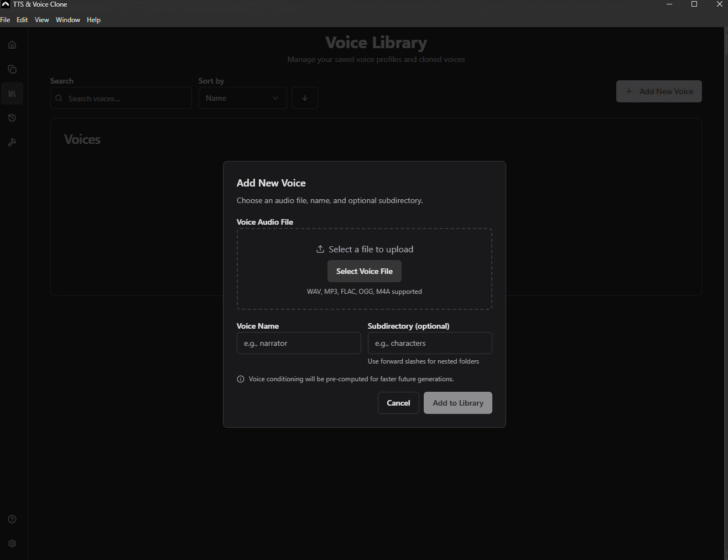Screen dimensions: 728x560
Task: Open the Voice Library sidebar icon
Action: pyautogui.click(x=12, y=93)
